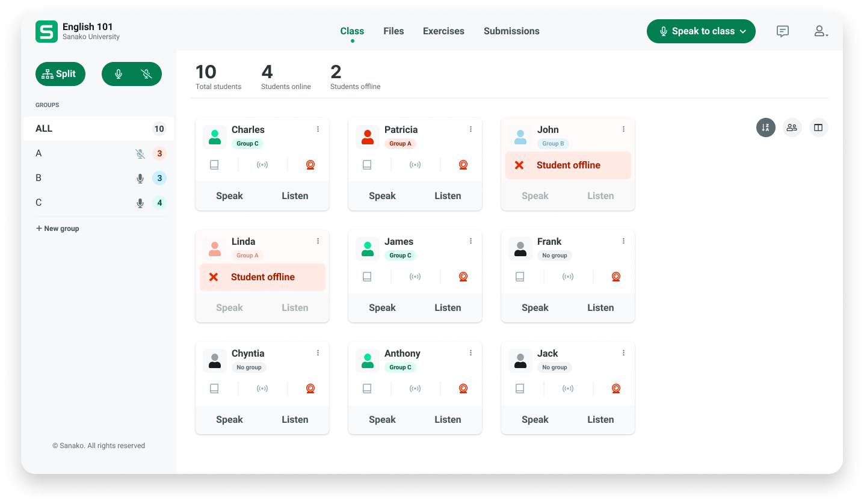
Task: Sort students Z to A icon
Action: pyautogui.click(x=766, y=128)
